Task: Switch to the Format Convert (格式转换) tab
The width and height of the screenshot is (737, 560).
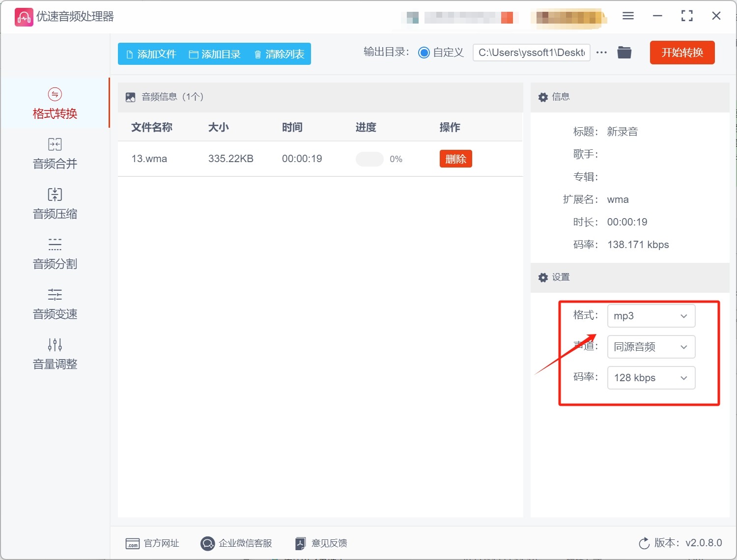Action: (55, 104)
